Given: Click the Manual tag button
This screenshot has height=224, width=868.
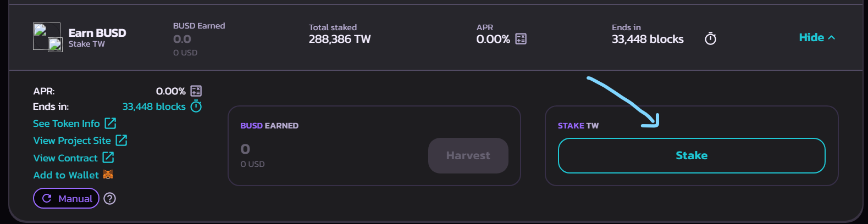Looking at the screenshot, I should point(67,199).
